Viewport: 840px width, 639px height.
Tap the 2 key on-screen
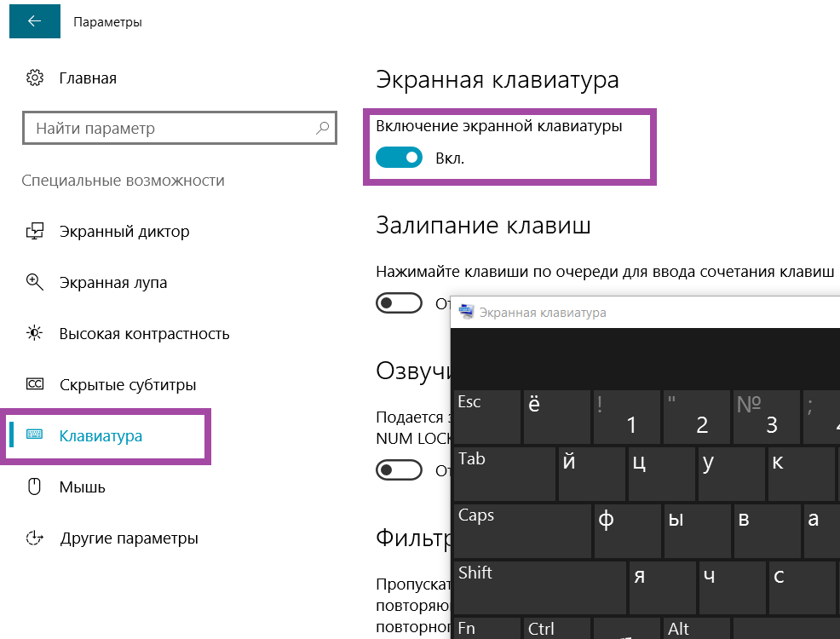[x=696, y=417]
